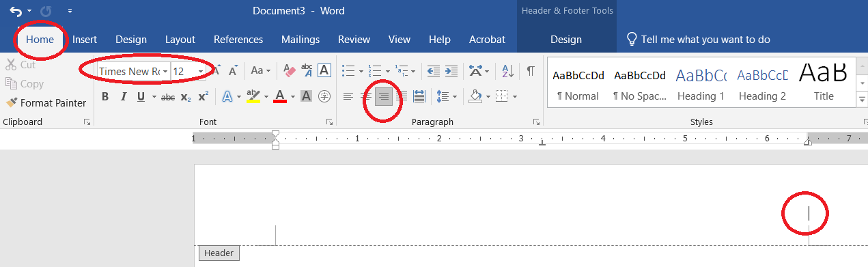
Task: Apply the Heading 1 style
Action: (701, 83)
